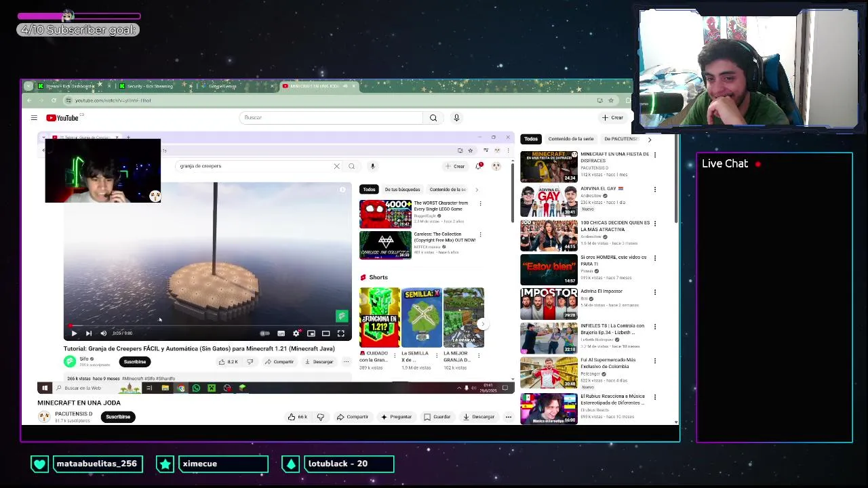Select the outer Todos filter chip
The height and width of the screenshot is (488, 868).
(531, 139)
